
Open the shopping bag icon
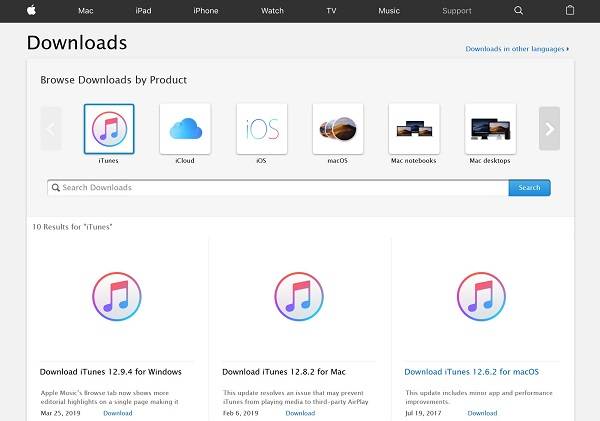(569, 10)
